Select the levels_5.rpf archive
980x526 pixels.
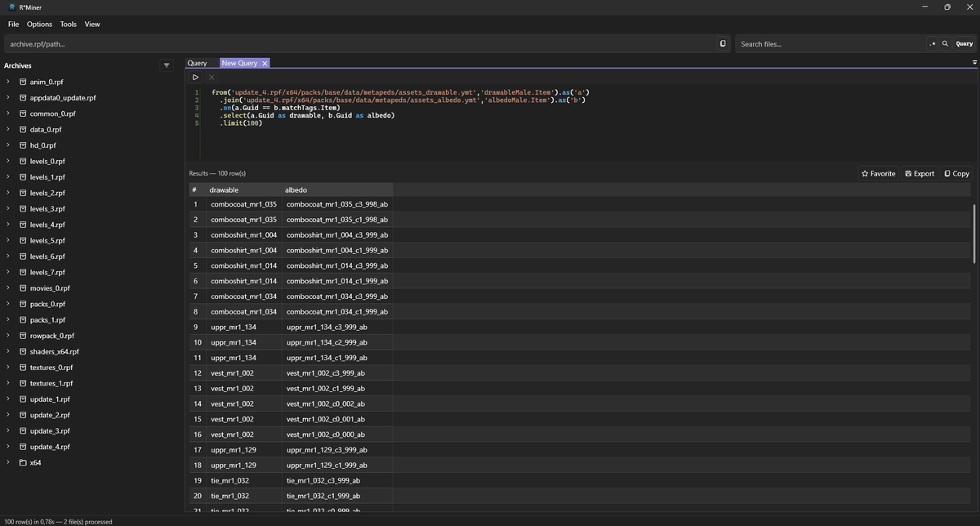click(47, 240)
